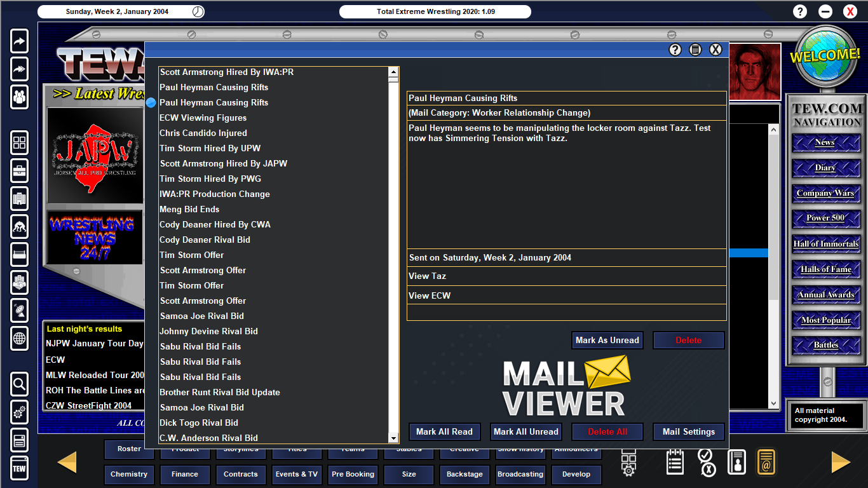This screenshot has width=868, height=488.
Task: Open the search magnifier tool
Action: pyautogui.click(x=19, y=384)
